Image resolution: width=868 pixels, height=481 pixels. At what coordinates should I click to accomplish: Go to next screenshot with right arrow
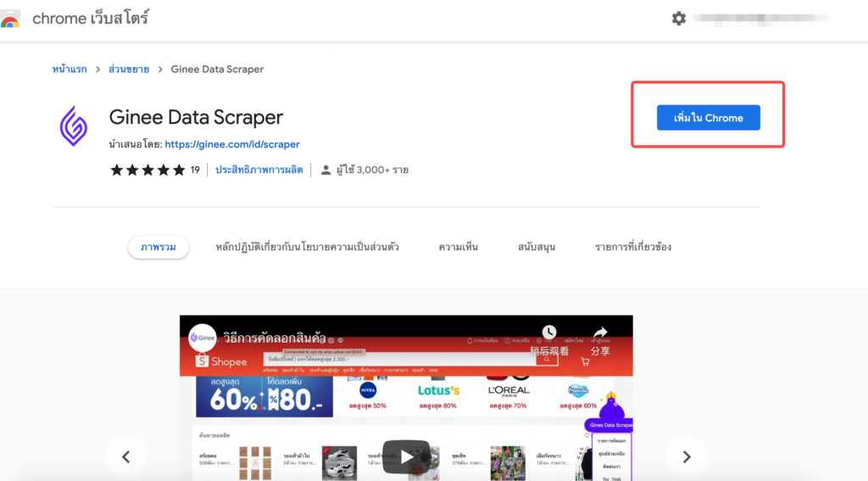tap(687, 456)
